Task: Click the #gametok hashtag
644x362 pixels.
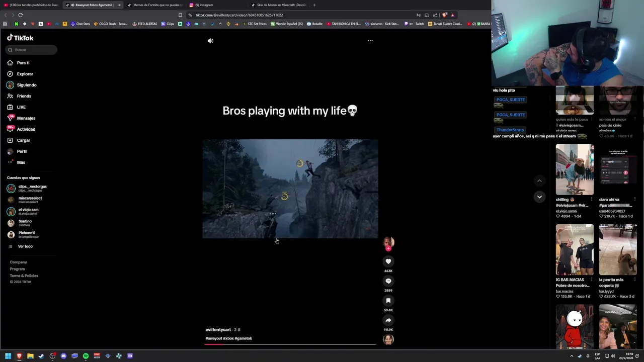Action: point(244,338)
